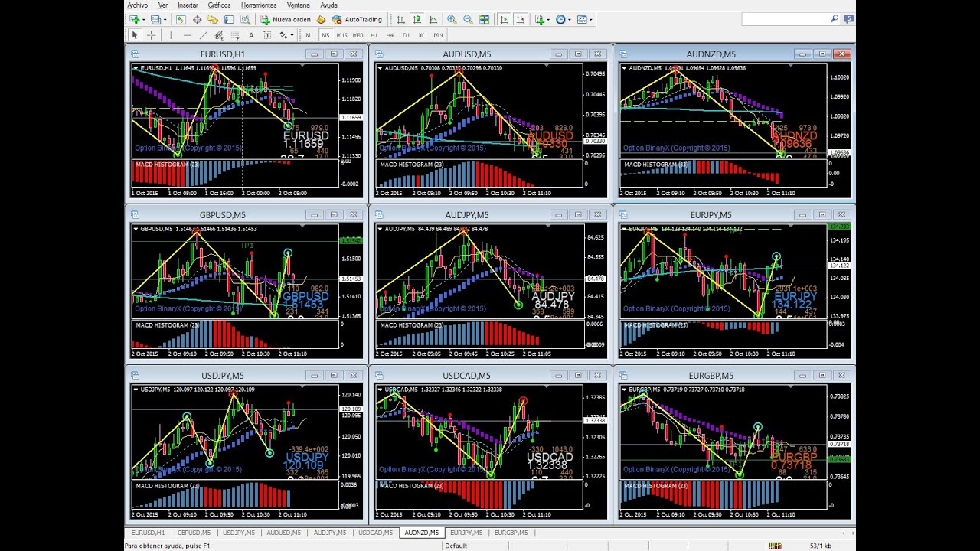Select the vertical line tool
Image resolution: width=980 pixels, height=551 pixels.
(x=171, y=35)
